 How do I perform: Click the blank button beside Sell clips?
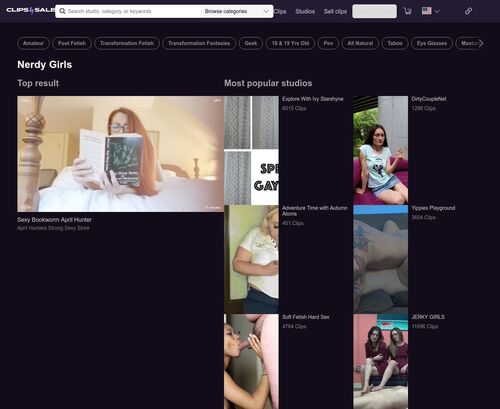(374, 11)
